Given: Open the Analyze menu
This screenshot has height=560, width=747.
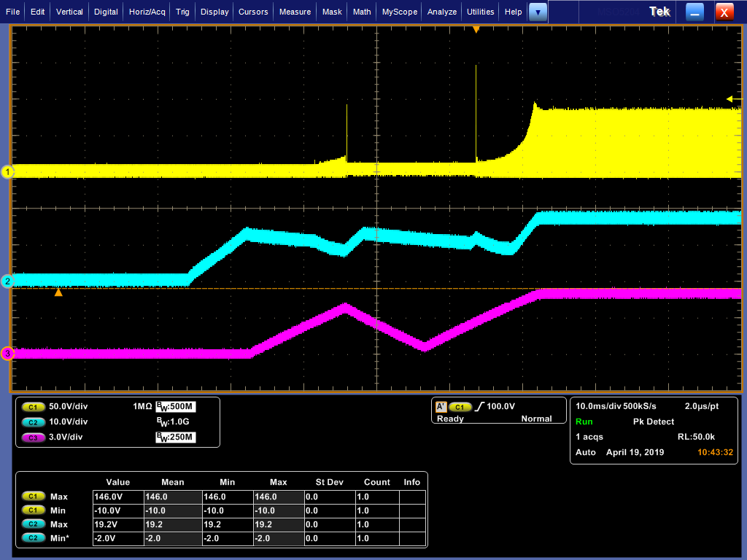Looking at the screenshot, I should tap(442, 12).
